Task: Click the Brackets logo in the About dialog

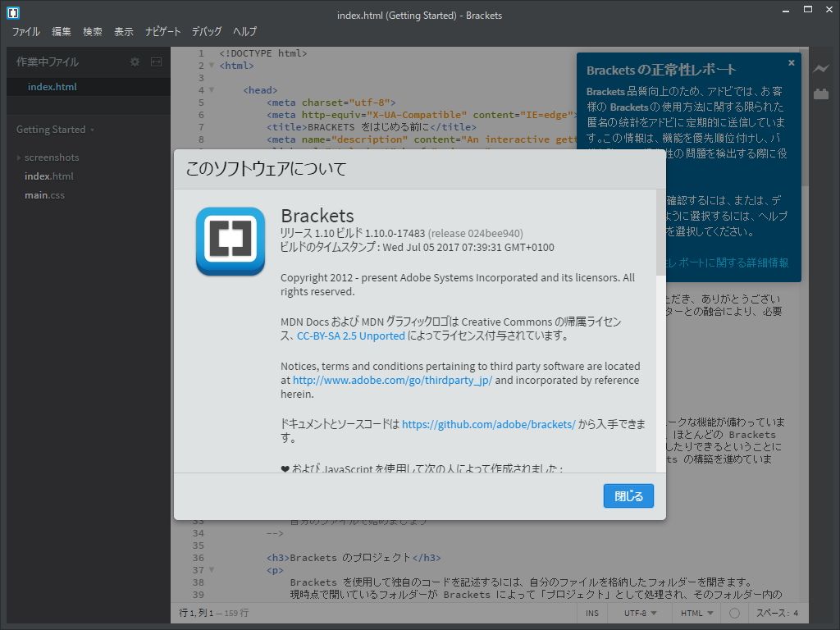Action: tap(230, 242)
